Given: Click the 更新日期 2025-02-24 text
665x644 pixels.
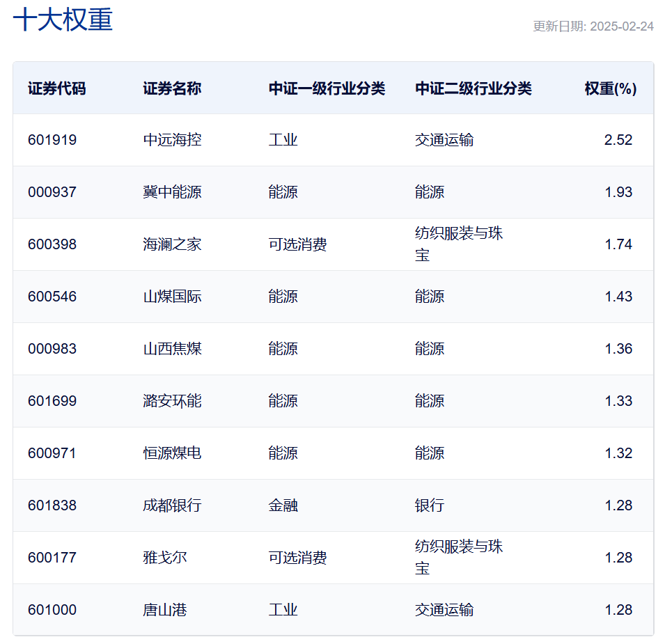Looking at the screenshot, I should [x=593, y=26].
